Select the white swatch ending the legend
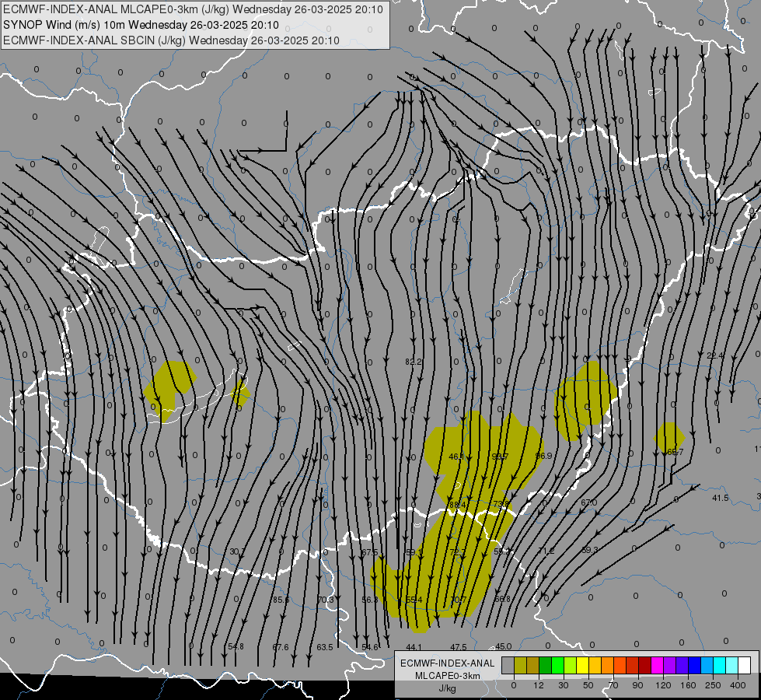 click(745, 665)
